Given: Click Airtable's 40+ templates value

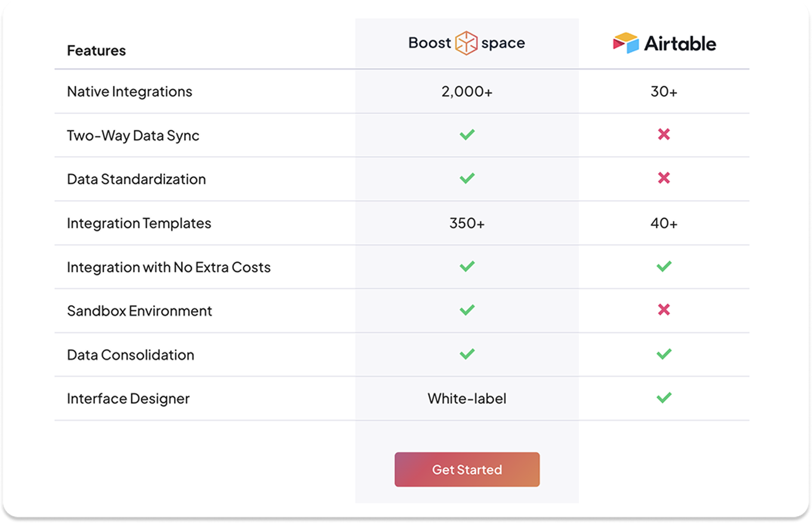Looking at the screenshot, I should 664,223.
